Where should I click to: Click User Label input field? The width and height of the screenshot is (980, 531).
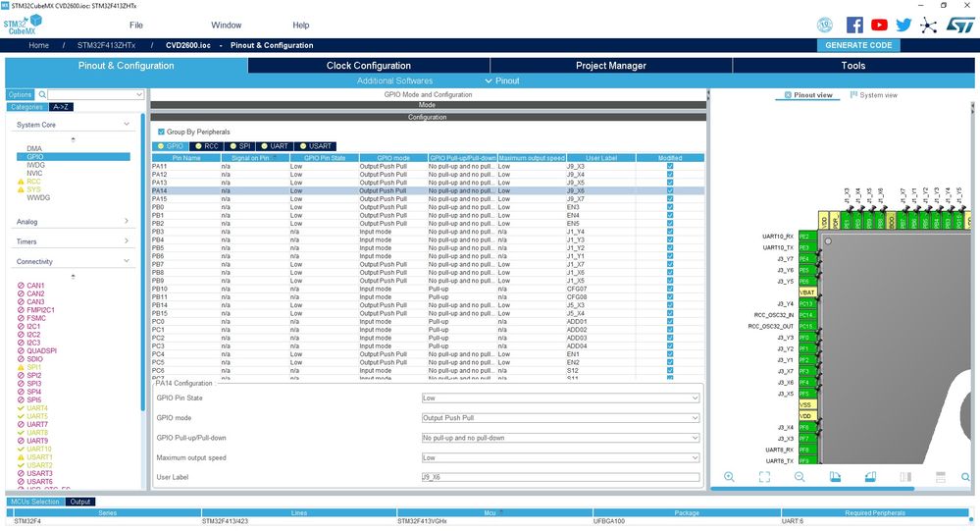pos(560,477)
